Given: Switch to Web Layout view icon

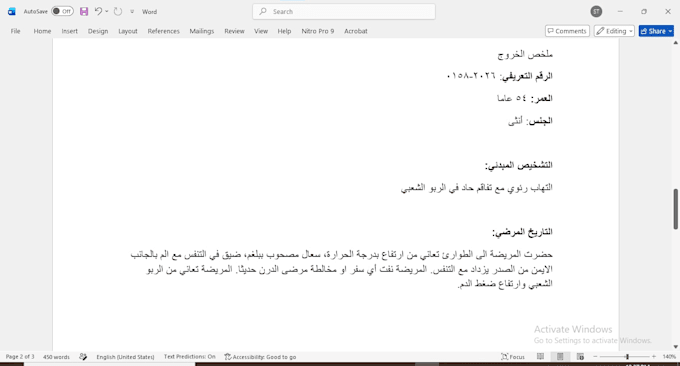Looking at the screenshot, I should pyautogui.click(x=580, y=356).
